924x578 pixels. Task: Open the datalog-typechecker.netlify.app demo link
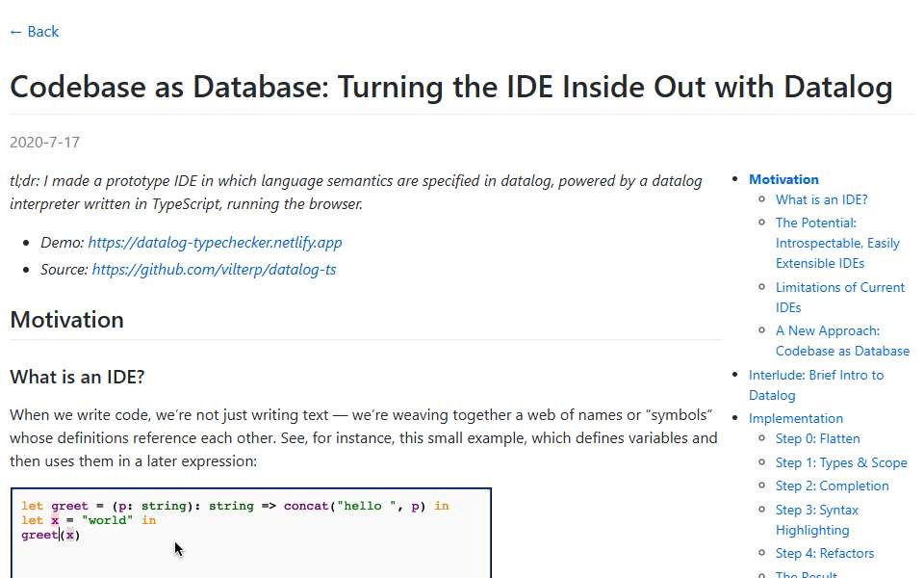(215, 243)
